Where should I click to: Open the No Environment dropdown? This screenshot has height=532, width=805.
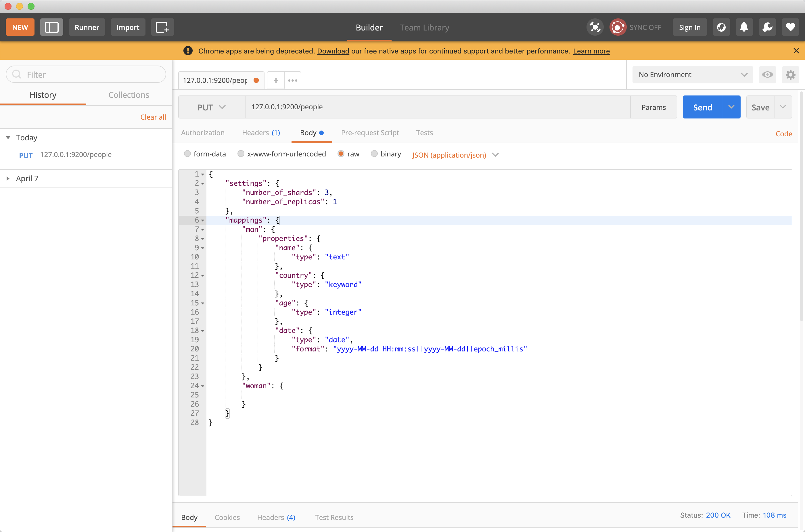(692, 75)
